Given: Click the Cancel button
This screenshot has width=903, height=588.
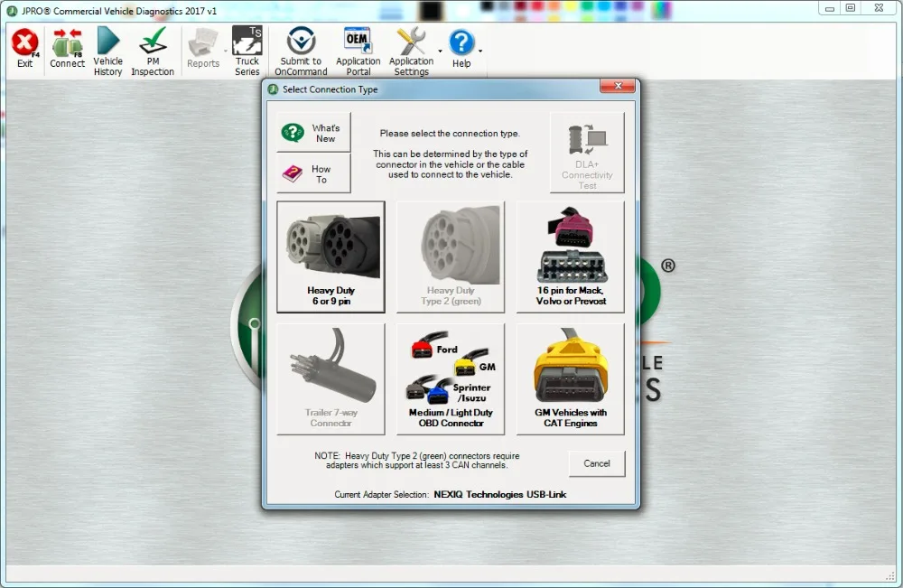Looking at the screenshot, I should (x=597, y=463).
